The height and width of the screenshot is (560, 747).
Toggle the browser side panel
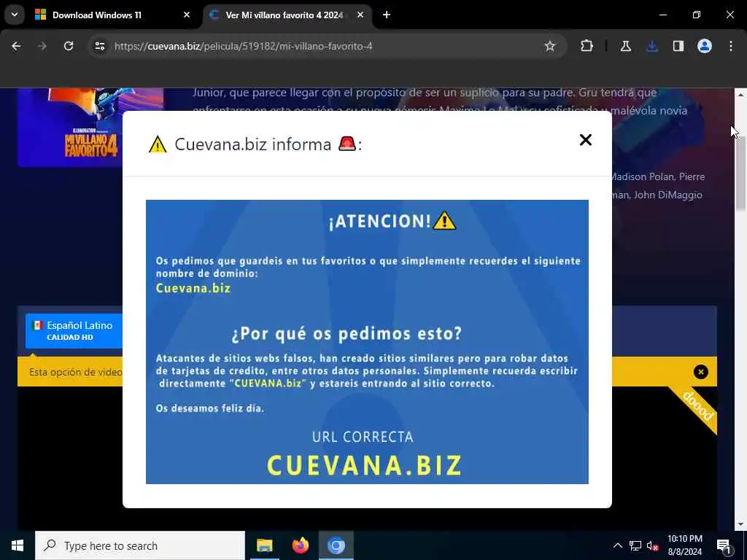(x=678, y=46)
